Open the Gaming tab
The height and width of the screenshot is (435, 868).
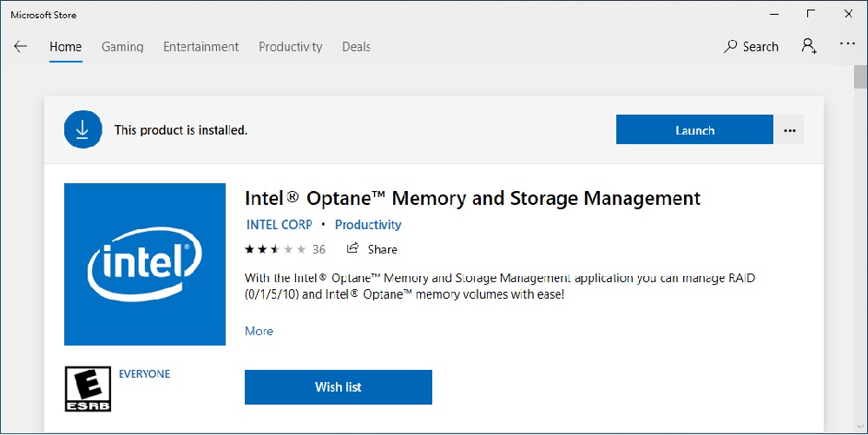(122, 47)
